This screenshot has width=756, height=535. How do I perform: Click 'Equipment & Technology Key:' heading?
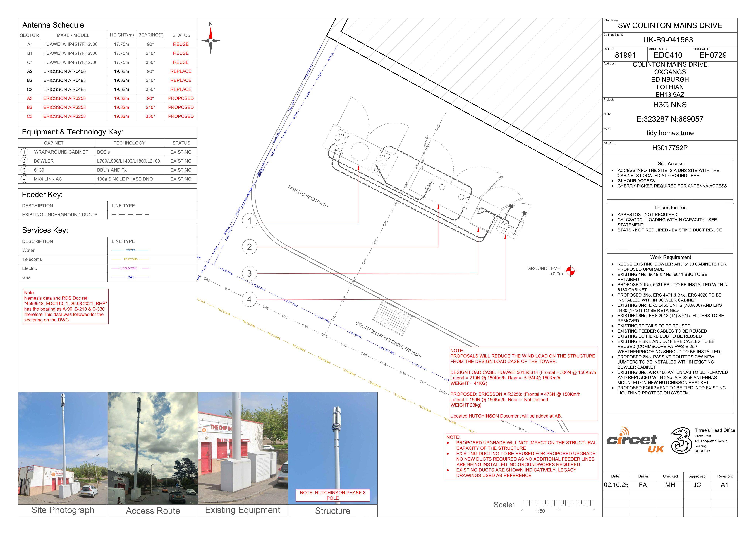(x=72, y=132)
